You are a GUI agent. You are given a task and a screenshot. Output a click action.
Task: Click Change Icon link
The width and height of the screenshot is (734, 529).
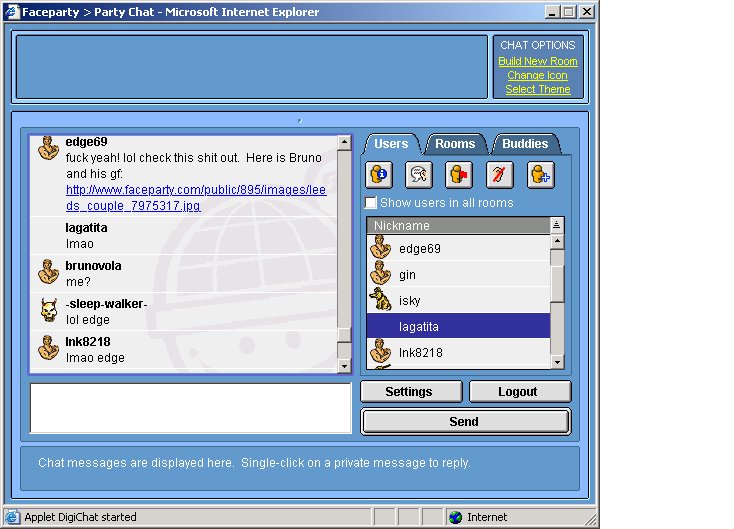point(537,75)
